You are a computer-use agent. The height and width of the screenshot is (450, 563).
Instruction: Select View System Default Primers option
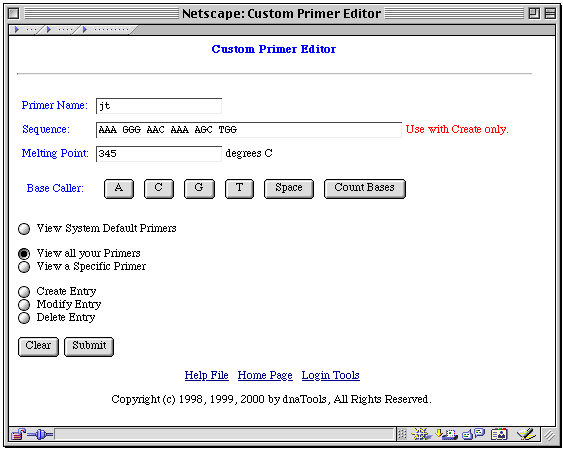pos(24,229)
